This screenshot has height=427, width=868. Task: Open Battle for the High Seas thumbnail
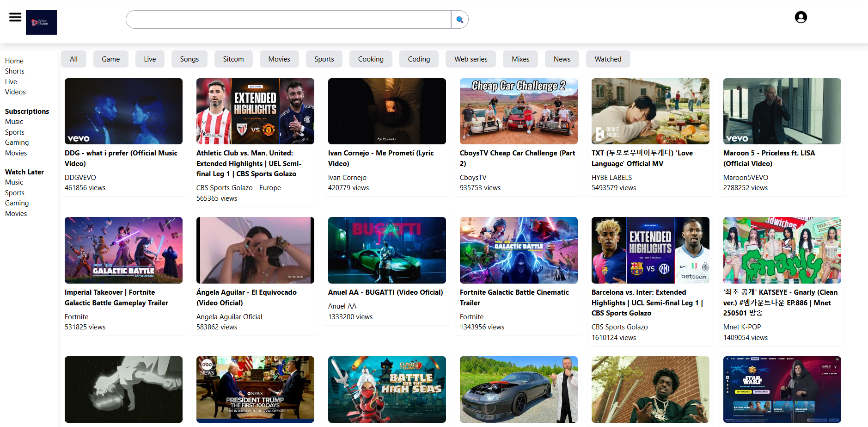pos(387,390)
